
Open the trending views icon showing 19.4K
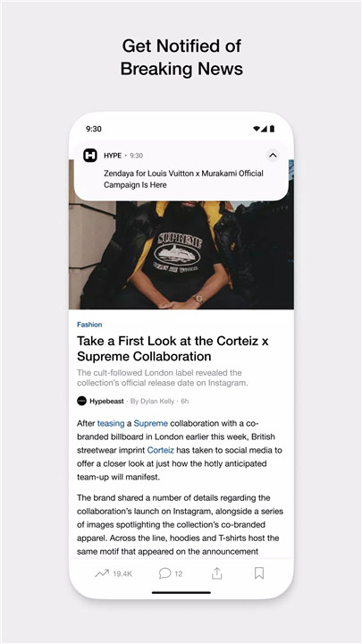(102, 573)
